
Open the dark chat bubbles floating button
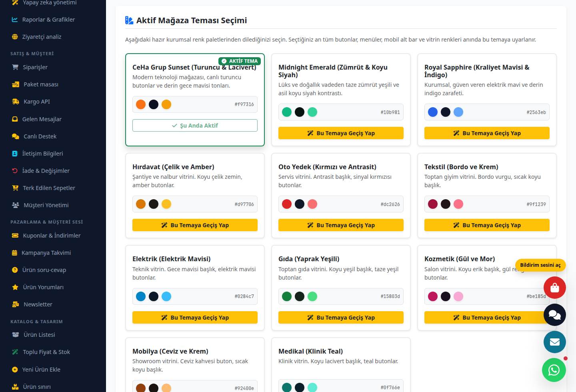(555, 315)
